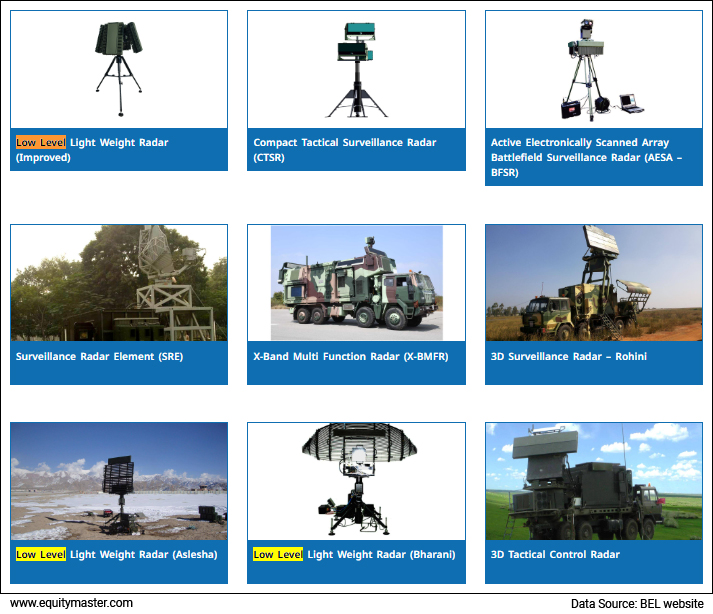Click the 'Low Level Light Weight Radar (Improved)' caption

coord(92,150)
